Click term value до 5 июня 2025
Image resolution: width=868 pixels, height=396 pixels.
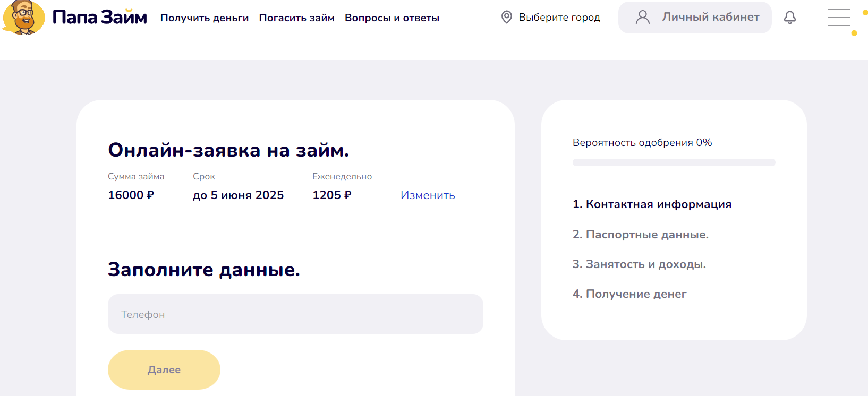pos(238,195)
